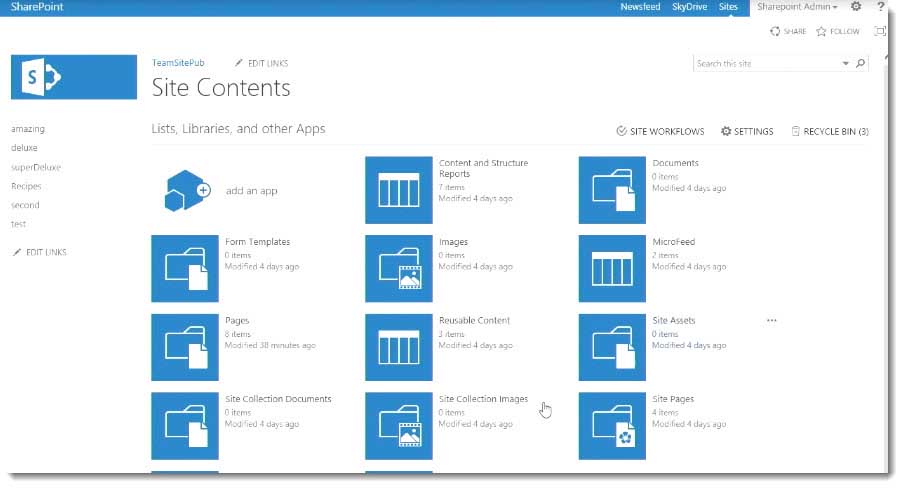Follow this site with the Follow button
The width and height of the screenshot is (903, 488).
[838, 31]
